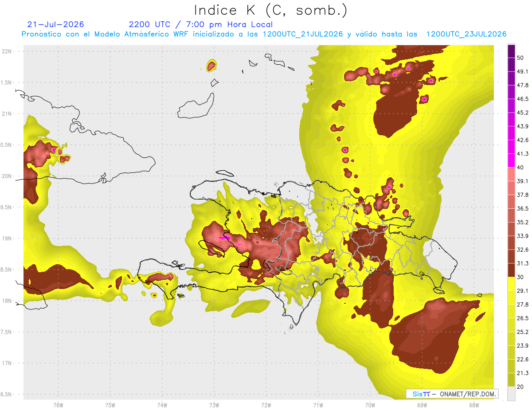Click the color bar label "33.9"
The width and height of the screenshot is (532, 411).
coord(523,236)
